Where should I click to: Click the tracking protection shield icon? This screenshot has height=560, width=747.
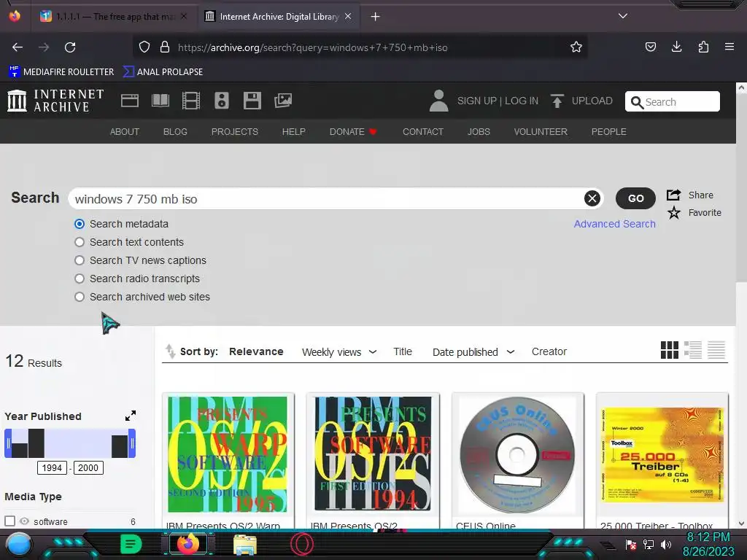[x=144, y=47]
